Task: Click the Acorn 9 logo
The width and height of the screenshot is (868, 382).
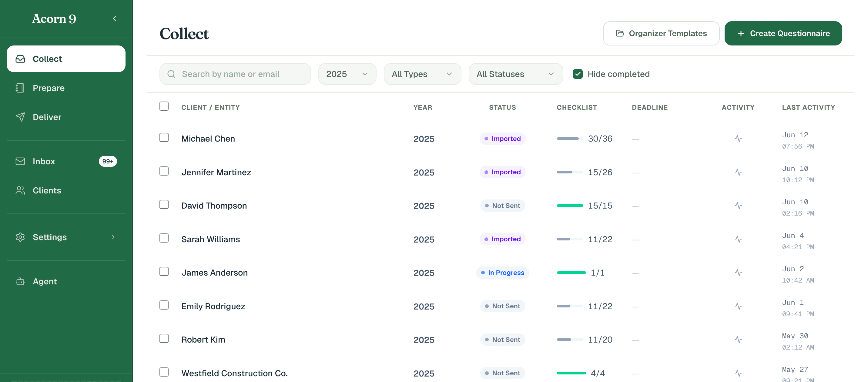Action: 54,18
